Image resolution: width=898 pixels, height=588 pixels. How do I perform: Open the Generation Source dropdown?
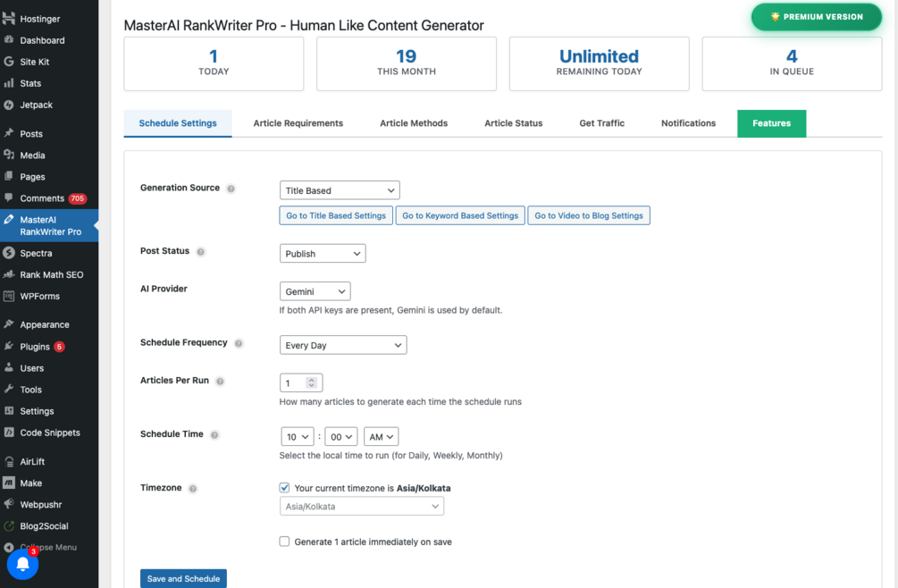(340, 190)
